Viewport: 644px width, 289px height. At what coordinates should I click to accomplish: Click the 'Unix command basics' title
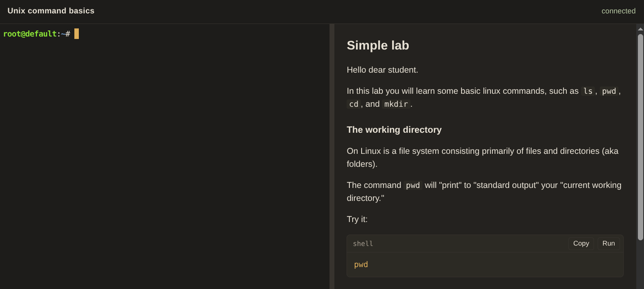(x=51, y=11)
